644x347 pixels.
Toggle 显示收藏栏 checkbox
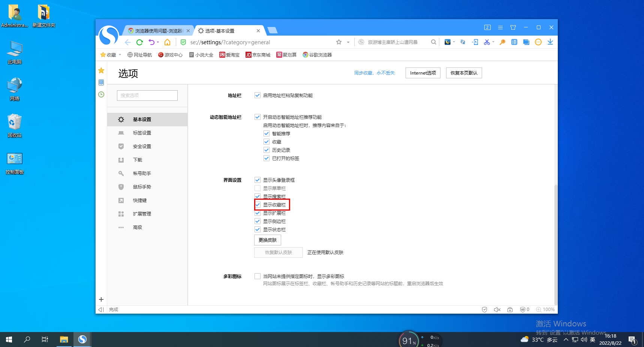(x=258, y=205)
